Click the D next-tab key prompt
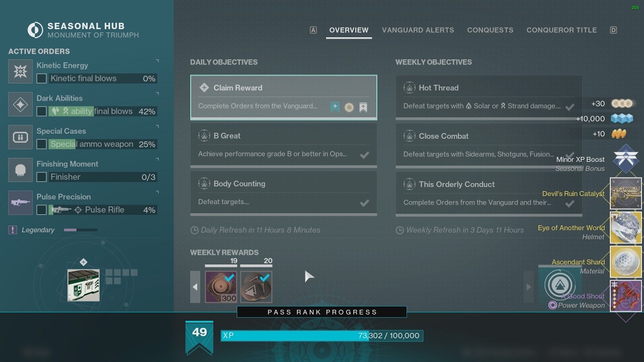644x362 pixels. pos(613,30)
